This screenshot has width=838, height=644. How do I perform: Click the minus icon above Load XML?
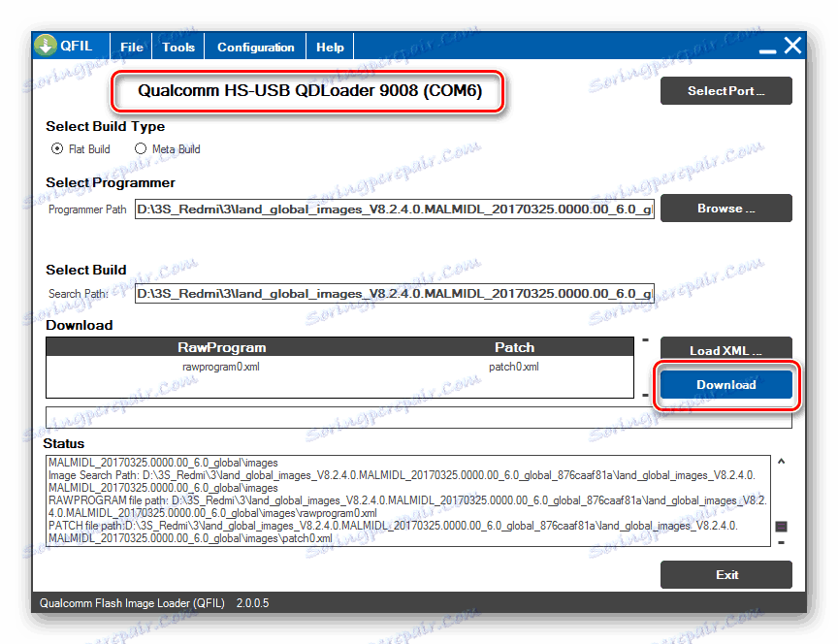pos(645,339)
